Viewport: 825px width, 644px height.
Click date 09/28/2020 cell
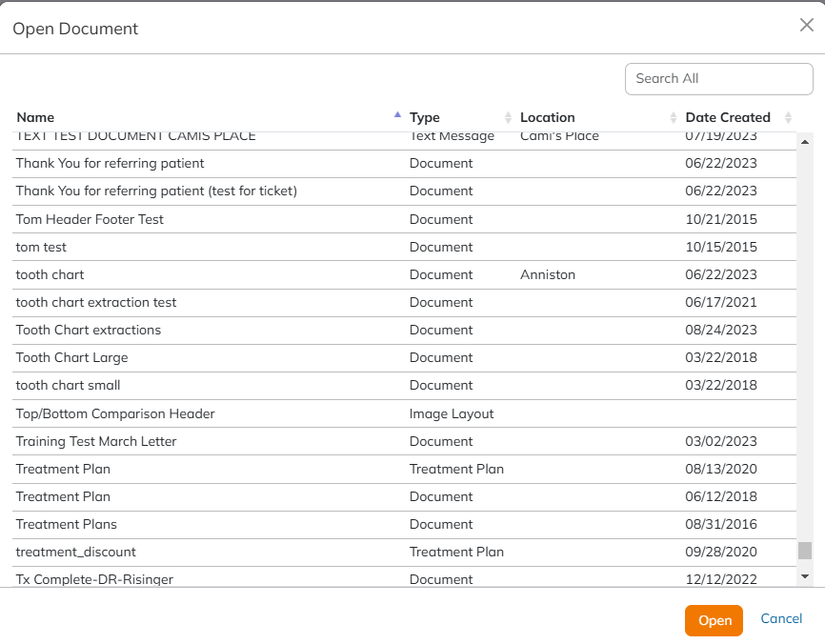(x=721, y=552)
